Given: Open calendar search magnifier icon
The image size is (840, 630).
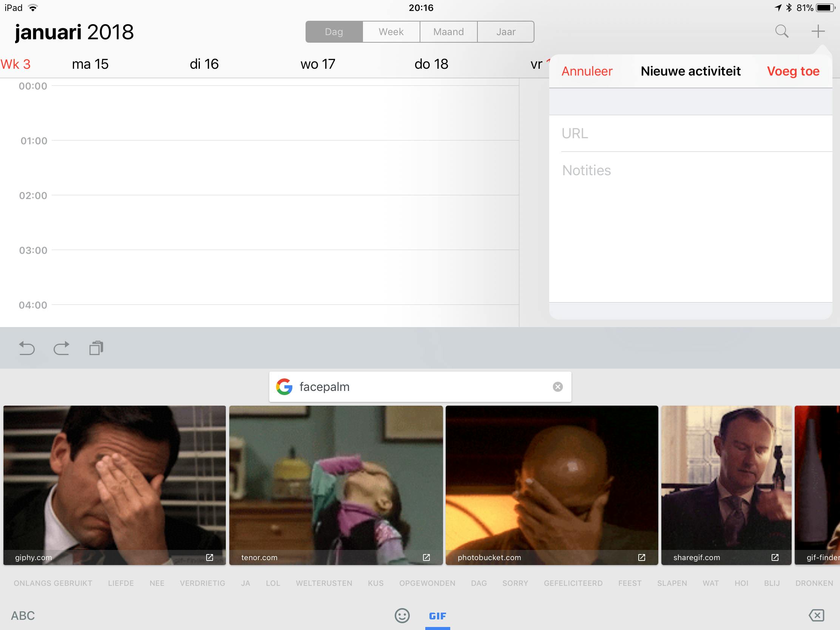Looking at the screenshot, I should point(781,31).
